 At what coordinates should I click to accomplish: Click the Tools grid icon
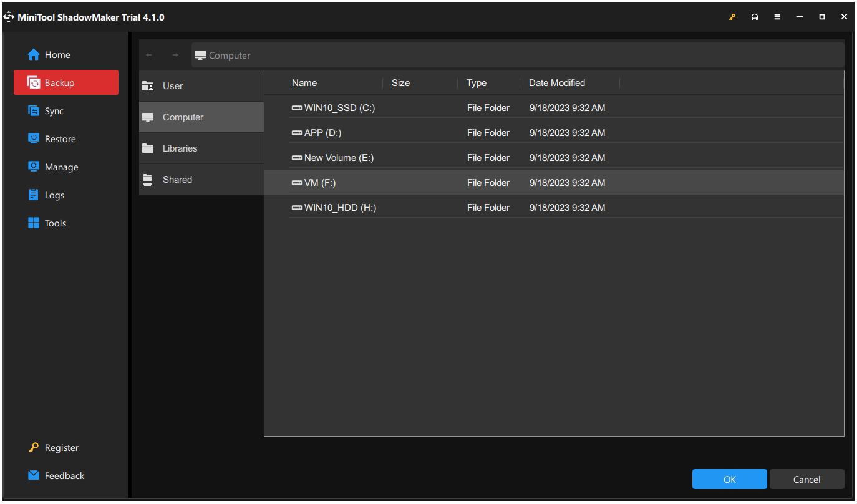(x=34, y=223)
